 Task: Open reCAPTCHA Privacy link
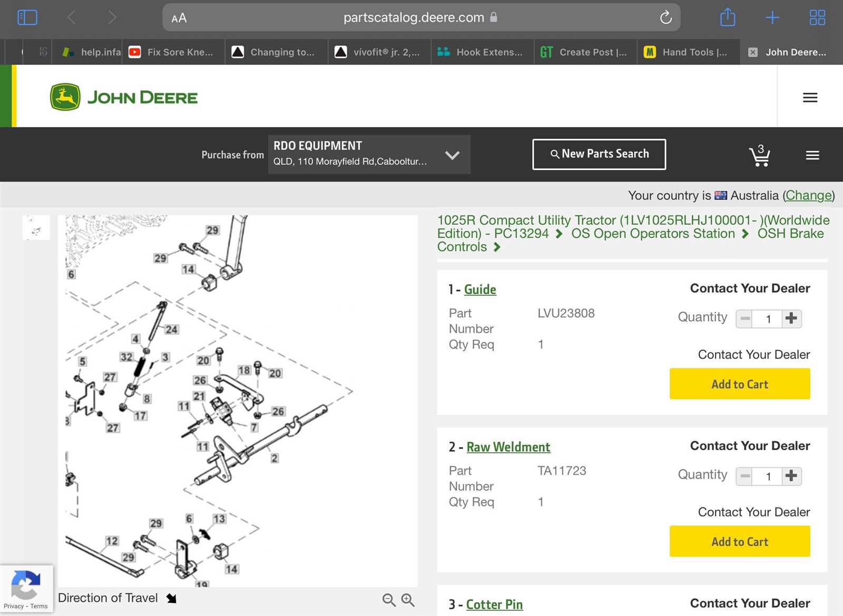click(x=14, y=606)
